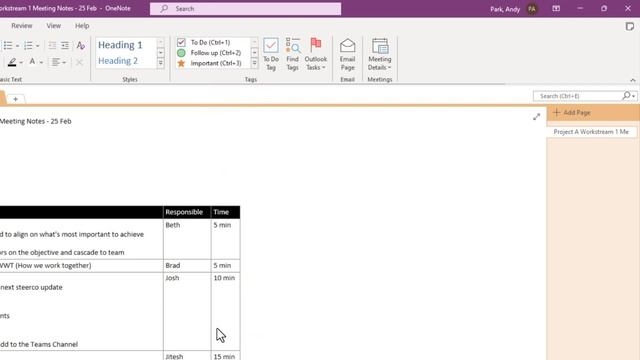The height and width of the screenshot is (360, 640).
Task: Apply the Follow up green circle tag
Action: pos(181,53)
